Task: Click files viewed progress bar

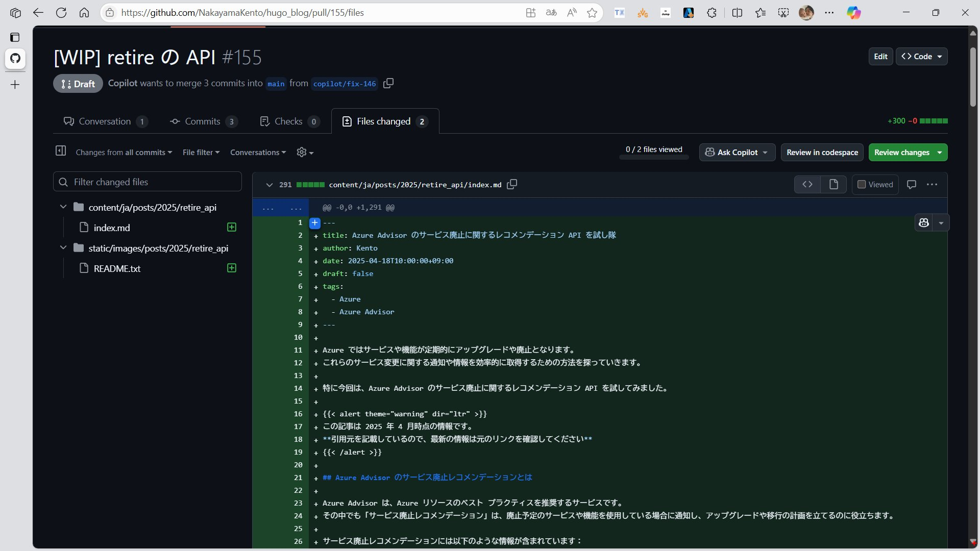Action: 654,157
